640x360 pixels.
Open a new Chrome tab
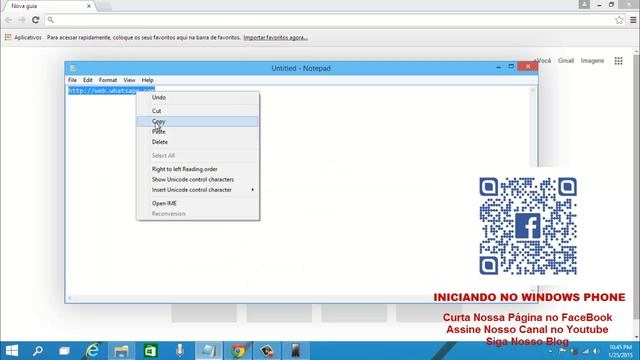click(104, 6)
